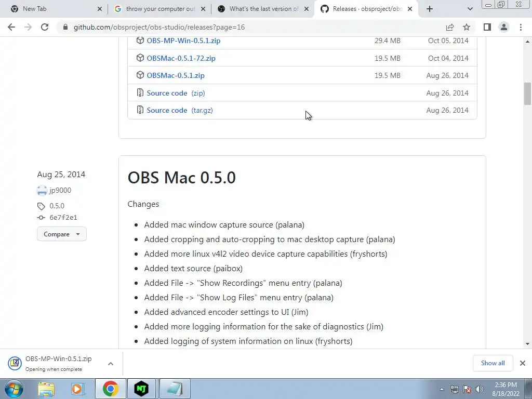The width and height of the screenshot is (532, 399).
Task: Open the Chrome side panel icon
Action: point(487,27)
